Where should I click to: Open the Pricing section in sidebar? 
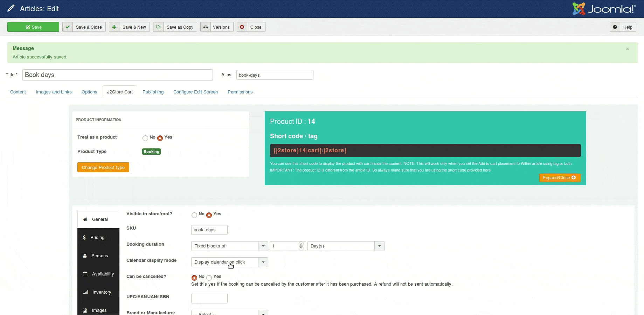pyautogui.click(x=98, y=237)
